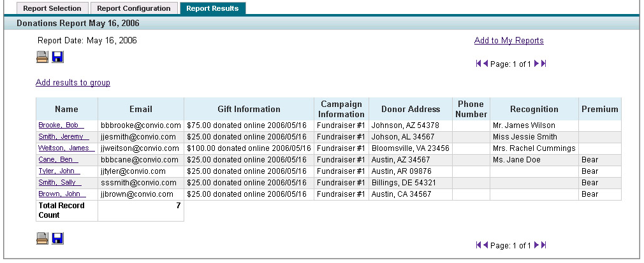Select the Report Results tab
This screenshot has width=644, height=263.
(212, 8)
